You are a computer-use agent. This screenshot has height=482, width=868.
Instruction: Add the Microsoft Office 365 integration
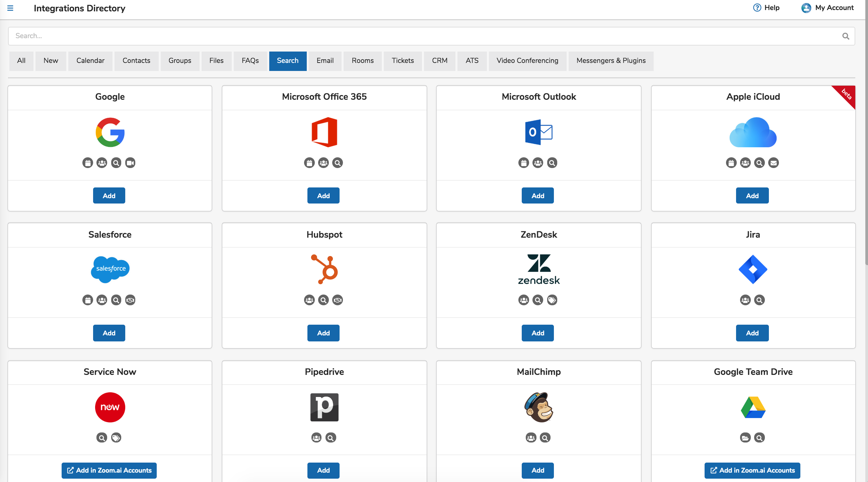(323, 196)
